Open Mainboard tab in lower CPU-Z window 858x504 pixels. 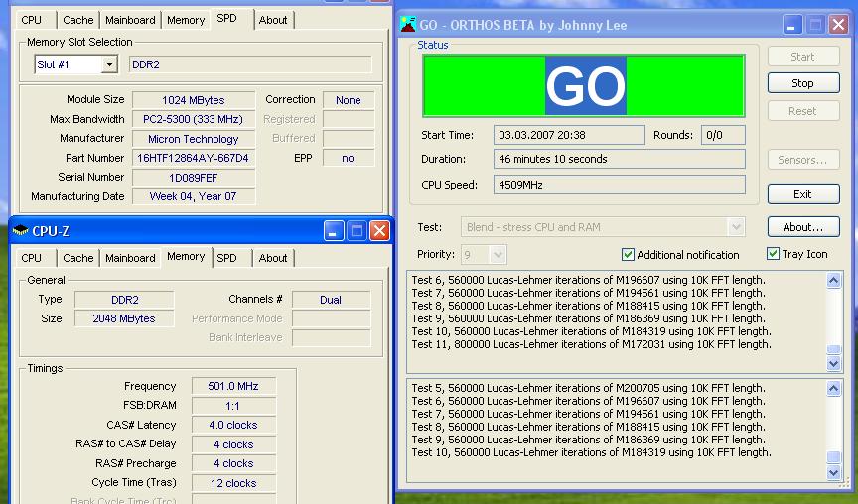click(x=130, y=258)
